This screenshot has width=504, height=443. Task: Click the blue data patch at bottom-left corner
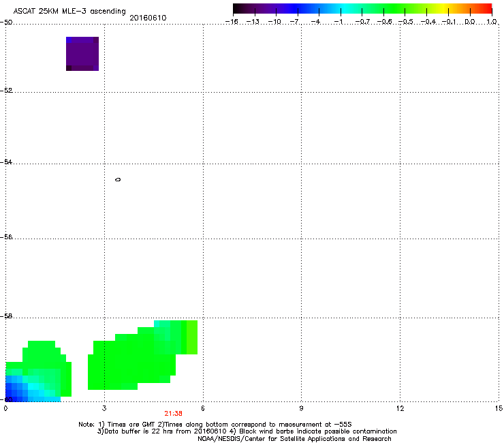[x=16, y=389]
